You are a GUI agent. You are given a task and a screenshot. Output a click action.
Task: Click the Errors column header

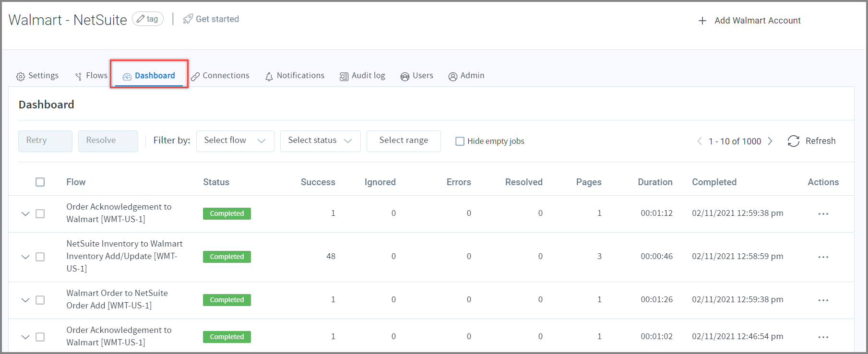click(459, 182)
